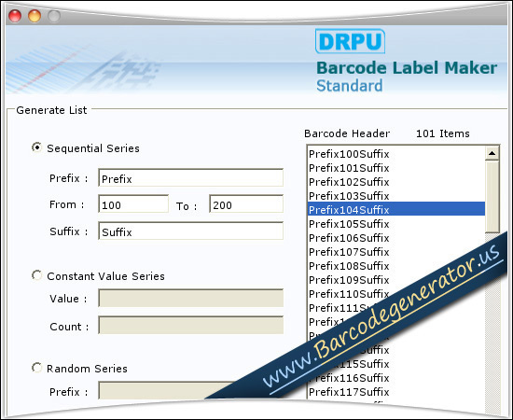Click the DRPU logo
The height and width of the screenshot is (420, 513).
pyautogui.click(x=350, y=41)
